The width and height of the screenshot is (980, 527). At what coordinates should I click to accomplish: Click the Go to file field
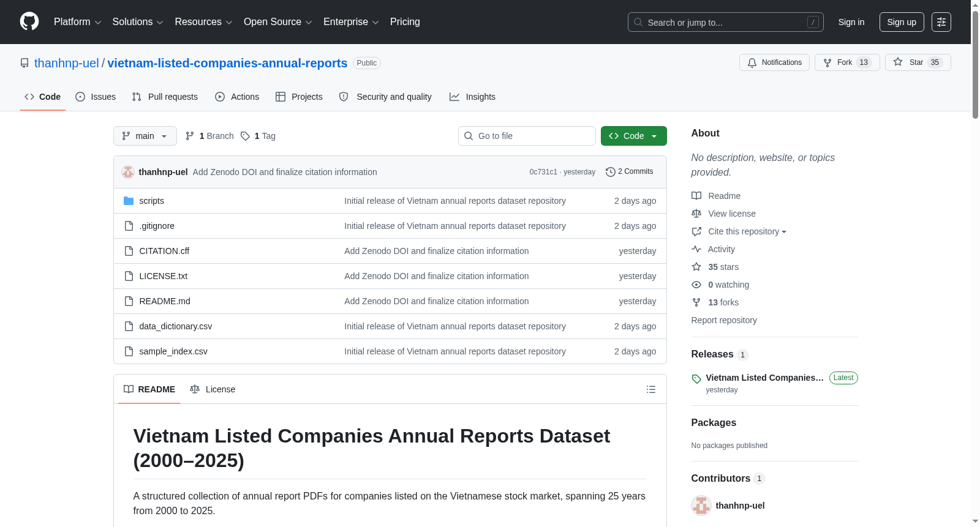coord(527,136)
